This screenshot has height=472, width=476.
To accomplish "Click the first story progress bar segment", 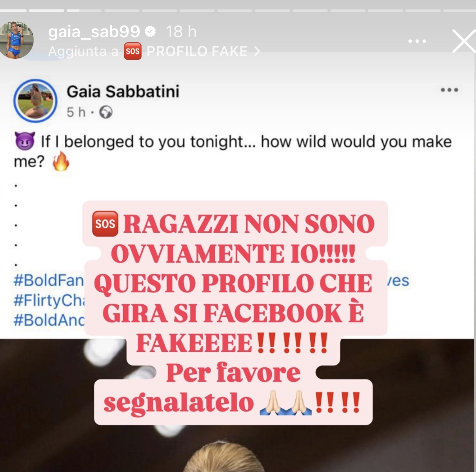I will click(13, 10).
